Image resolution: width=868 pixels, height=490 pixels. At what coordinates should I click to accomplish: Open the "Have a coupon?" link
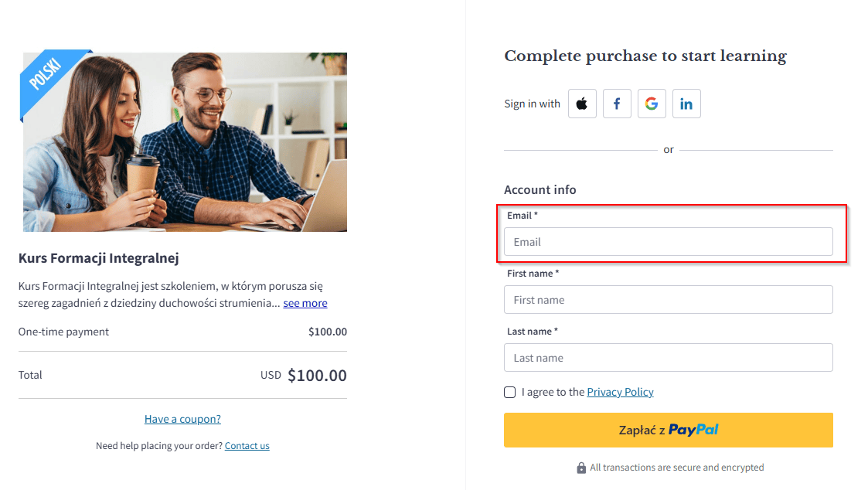pyautogui.click(x=182, y=420)
